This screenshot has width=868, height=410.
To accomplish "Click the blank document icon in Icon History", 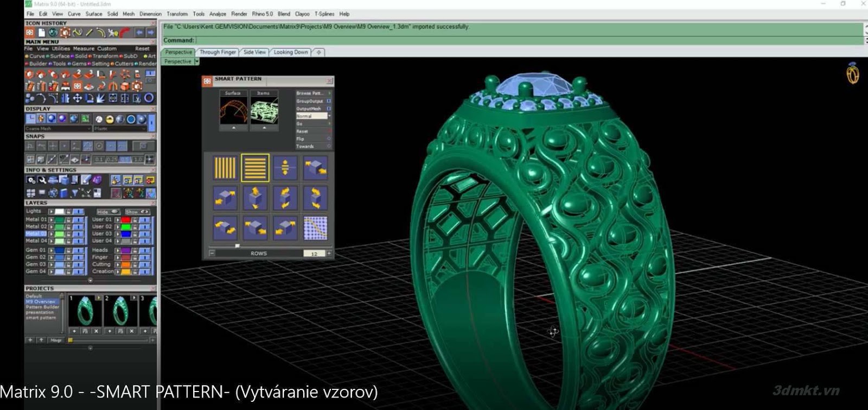I will click(x=42, y=33).
